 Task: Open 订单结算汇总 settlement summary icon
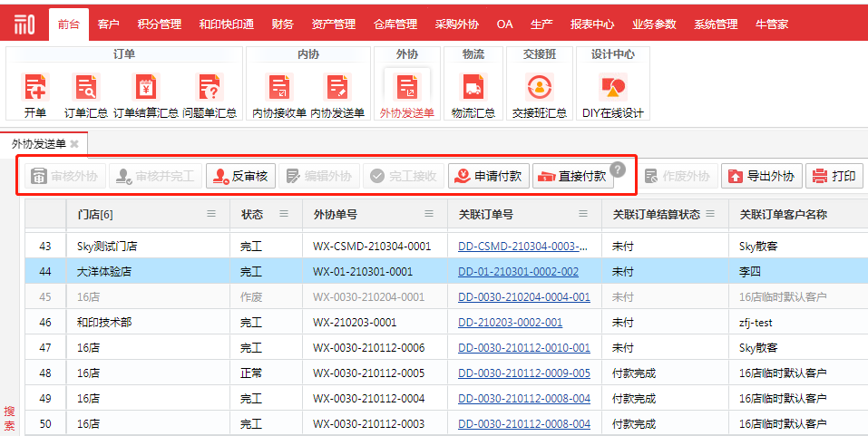(145, 88)
